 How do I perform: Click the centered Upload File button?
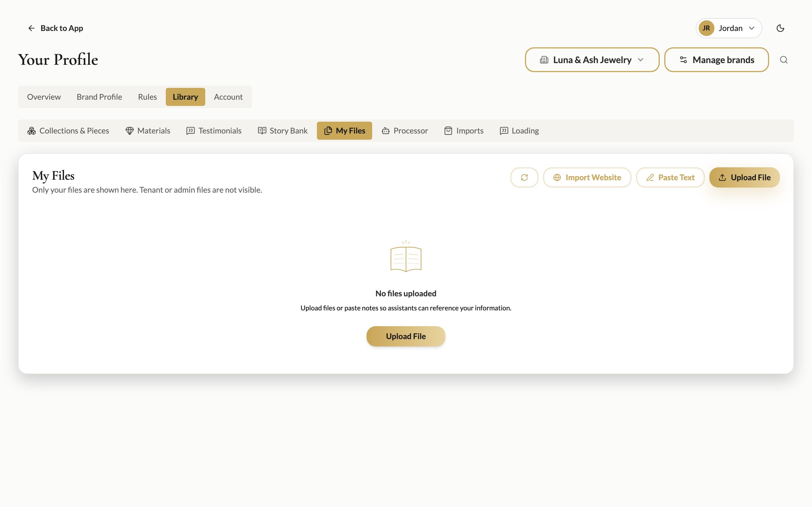[x=406, y=336]
